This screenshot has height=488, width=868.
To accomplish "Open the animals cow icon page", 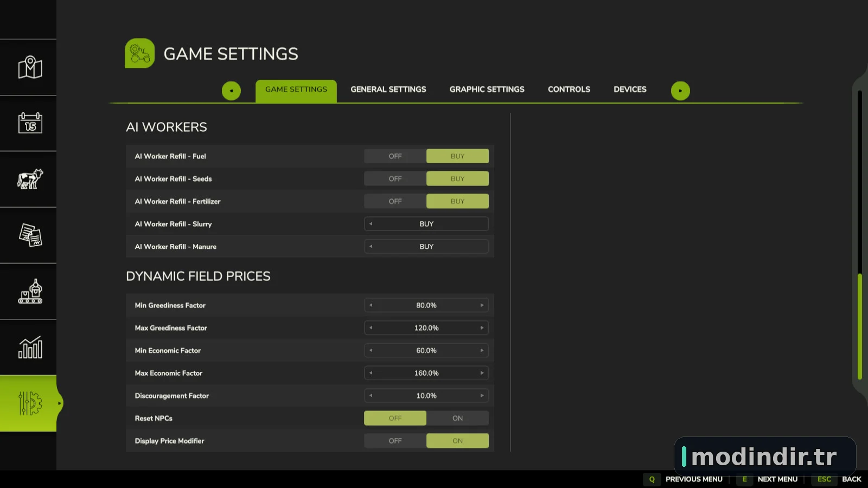I will click(x=30, y=179).
